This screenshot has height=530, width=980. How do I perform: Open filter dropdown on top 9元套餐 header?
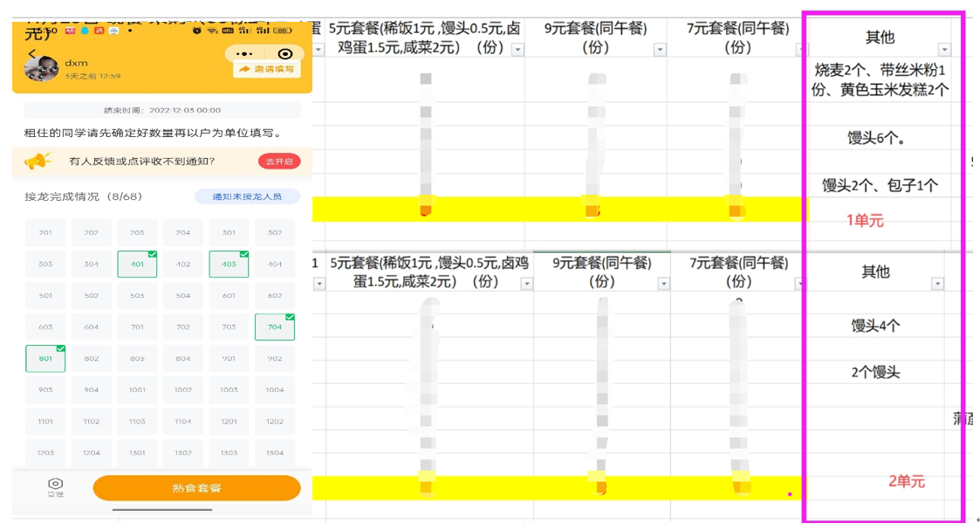(660, 50)
